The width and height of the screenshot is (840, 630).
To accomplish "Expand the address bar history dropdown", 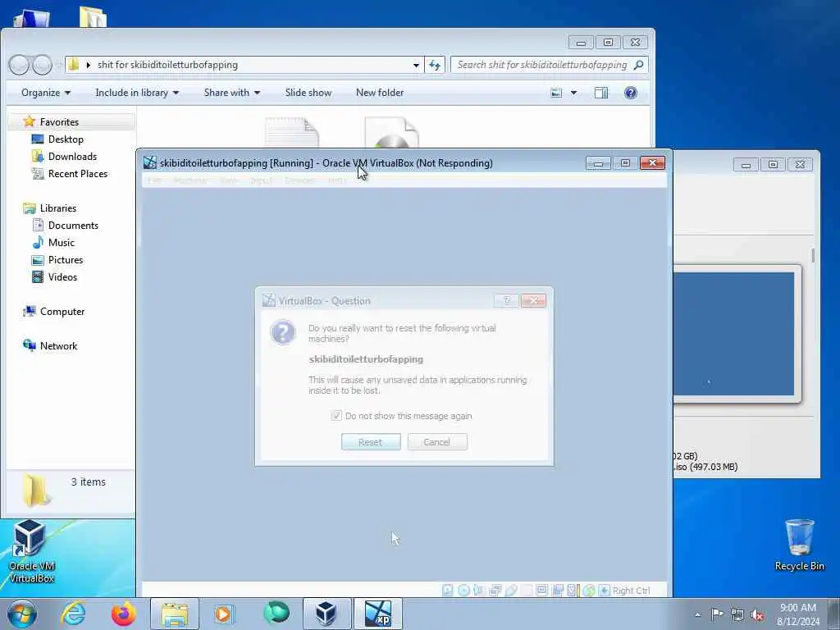I will coord(416,65).
